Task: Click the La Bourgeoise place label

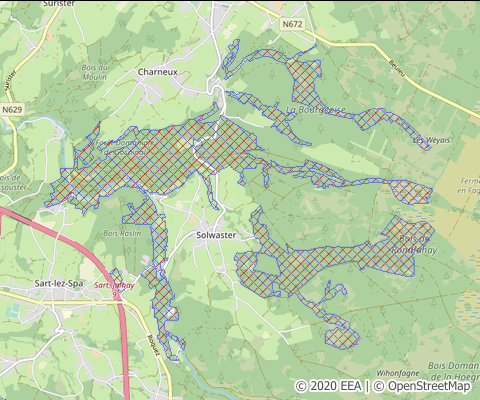Action: click(x=316, y=110)
